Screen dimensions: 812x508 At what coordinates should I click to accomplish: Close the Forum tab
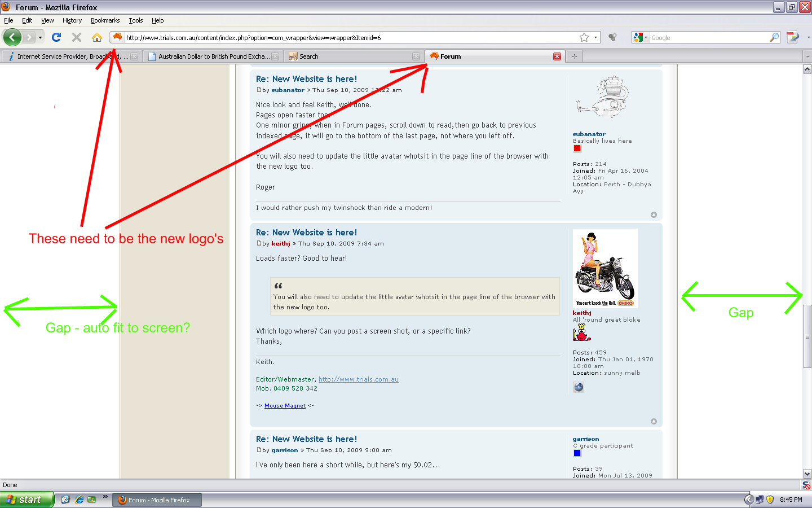[x=557, y=56]
